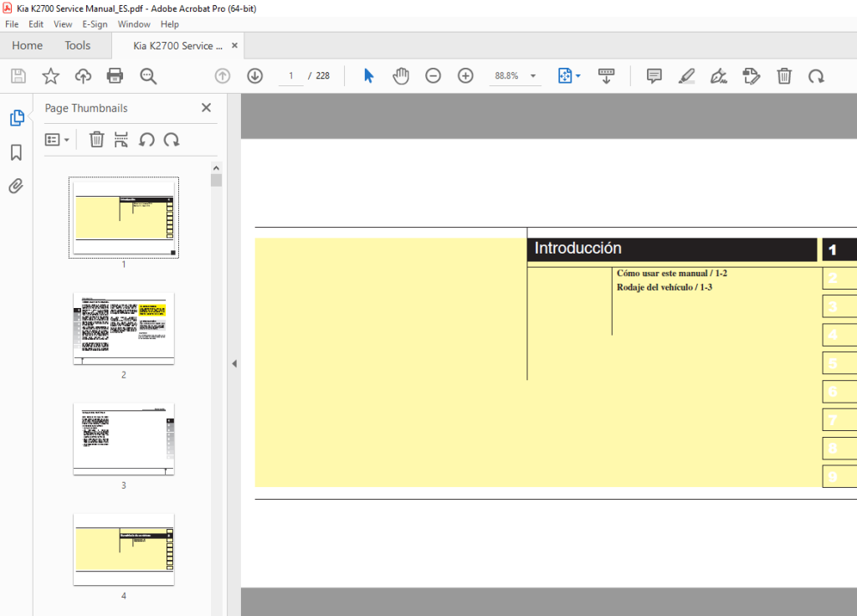The width and height of the screenshot is (857, 616).
Task: Add a sticky note comment
Action: pos(654,76)
